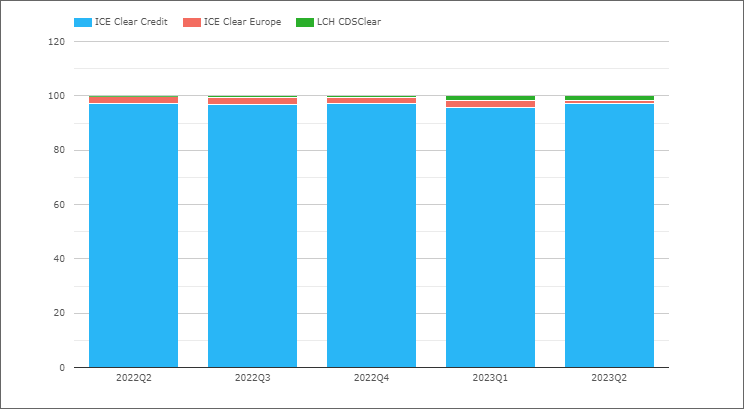Select the blue 2022Q3 bar segment
The height and width of the screenshot is (409, 744).
tap(252, 236)
